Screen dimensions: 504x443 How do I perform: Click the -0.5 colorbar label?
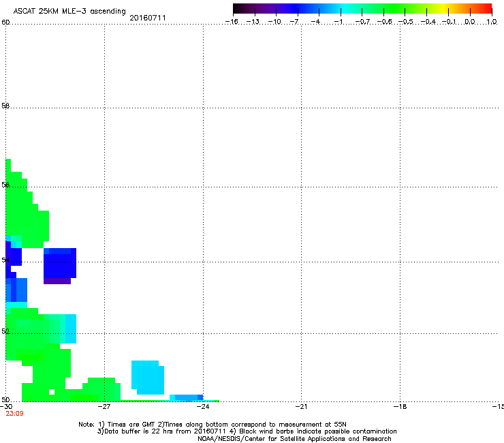click(406, 22)
